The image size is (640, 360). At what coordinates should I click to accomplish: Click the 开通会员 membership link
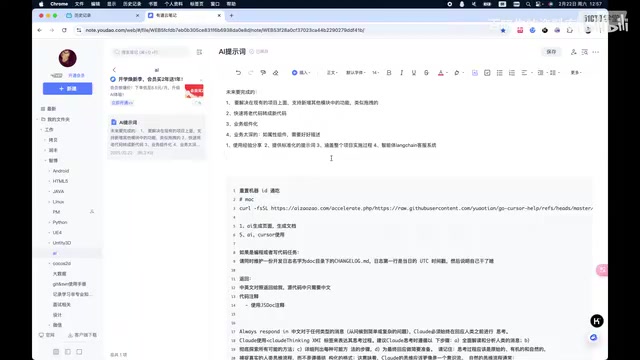coord(76,76)
